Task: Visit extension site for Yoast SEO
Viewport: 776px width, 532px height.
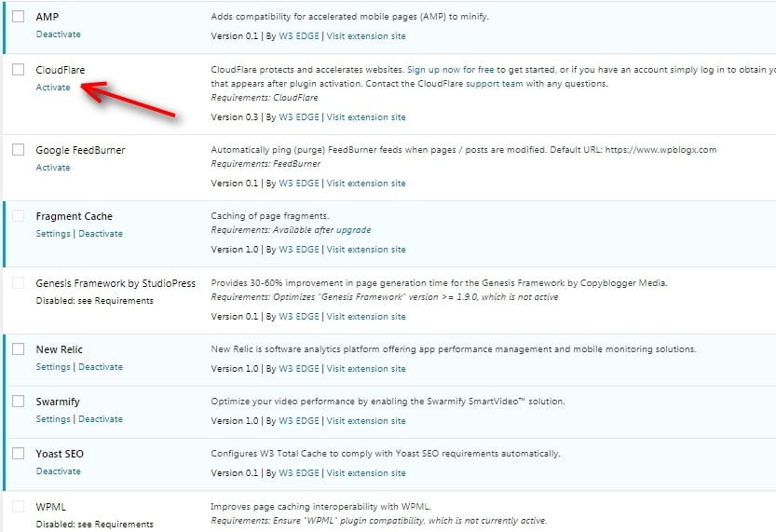Action: click(366, 473)
